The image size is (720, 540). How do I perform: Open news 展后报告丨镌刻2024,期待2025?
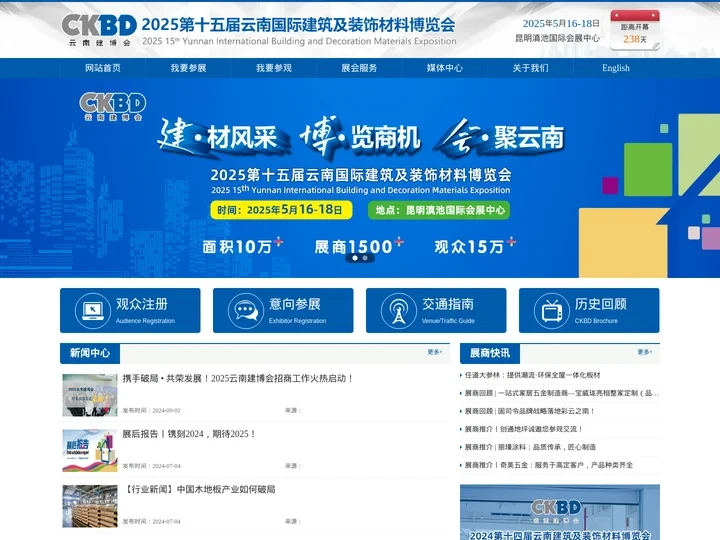click(189, 434)
